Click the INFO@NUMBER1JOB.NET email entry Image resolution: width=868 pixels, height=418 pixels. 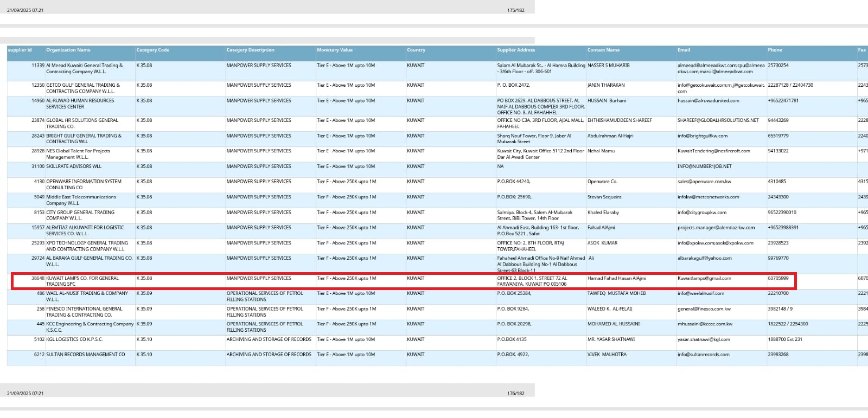click(x=704, y=166)
